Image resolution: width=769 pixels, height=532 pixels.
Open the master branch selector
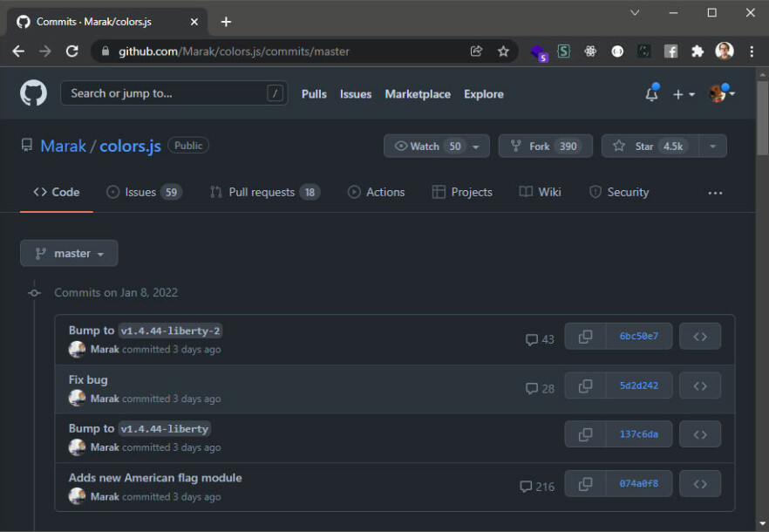pos(69,253)
